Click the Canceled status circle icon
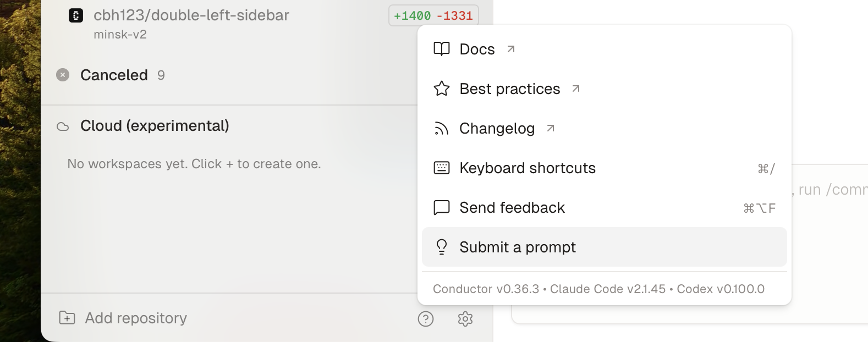The width and height of the screenshot is (868, 342). coord(63,75)
